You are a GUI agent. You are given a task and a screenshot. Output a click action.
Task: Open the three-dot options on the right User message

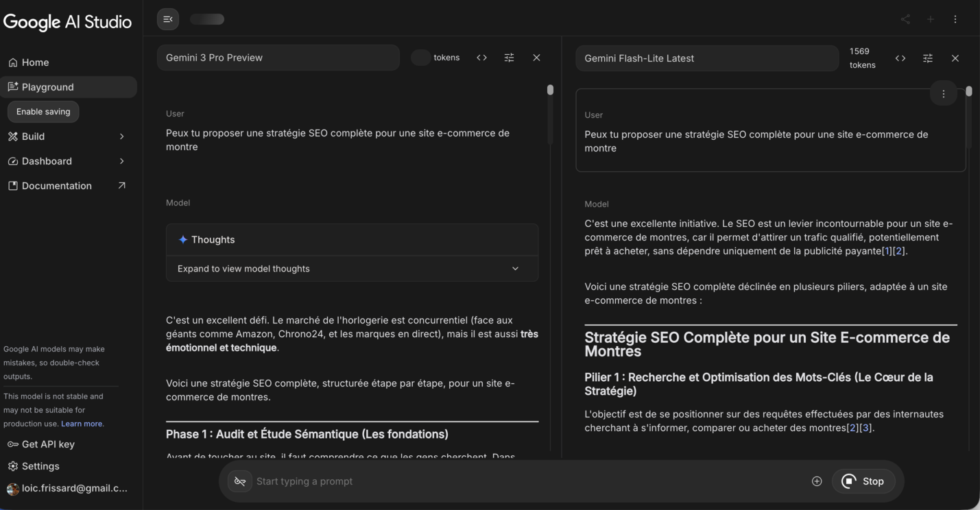click(x=944, y=94)
